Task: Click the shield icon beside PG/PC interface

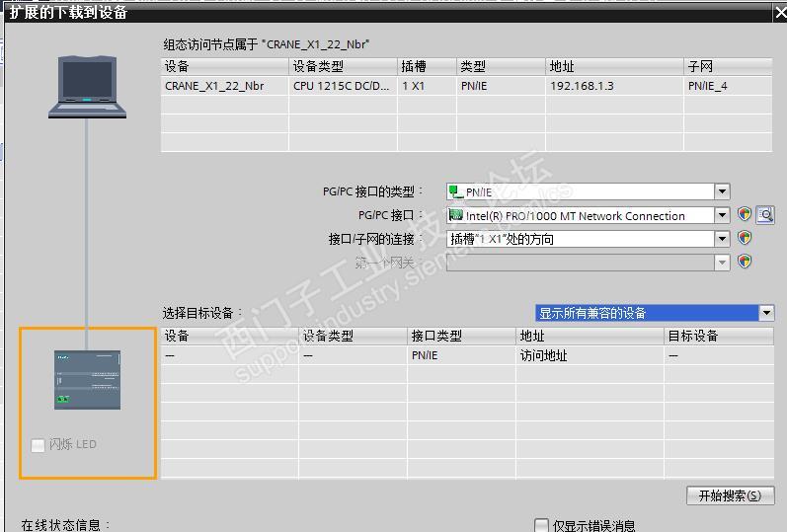Action: tap(745, 214)
